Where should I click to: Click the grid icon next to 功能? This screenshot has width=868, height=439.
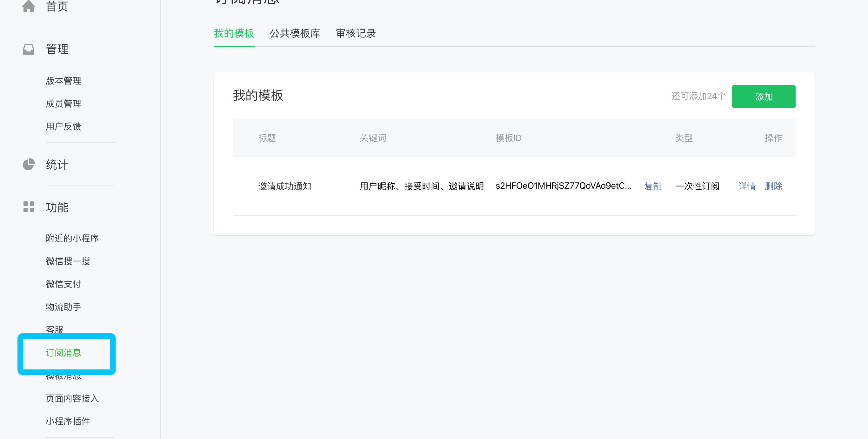tap(29, 207)
